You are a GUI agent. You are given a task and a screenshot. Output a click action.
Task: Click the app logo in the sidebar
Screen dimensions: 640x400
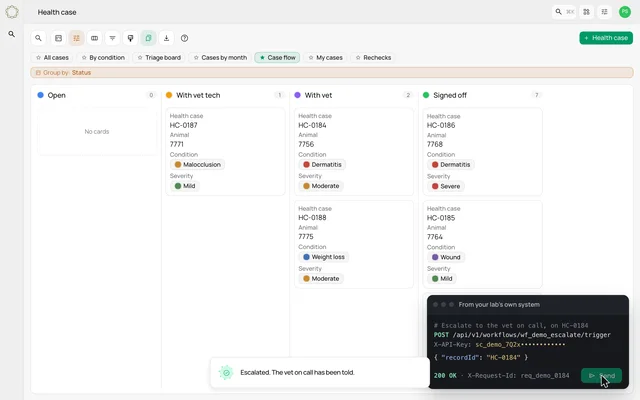(x=12, y=12)
